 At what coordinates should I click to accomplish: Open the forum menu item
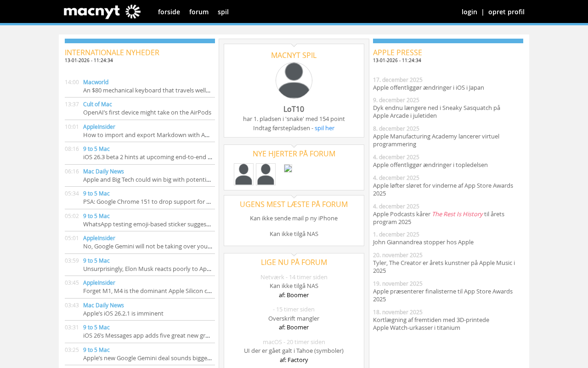point(199,12)
